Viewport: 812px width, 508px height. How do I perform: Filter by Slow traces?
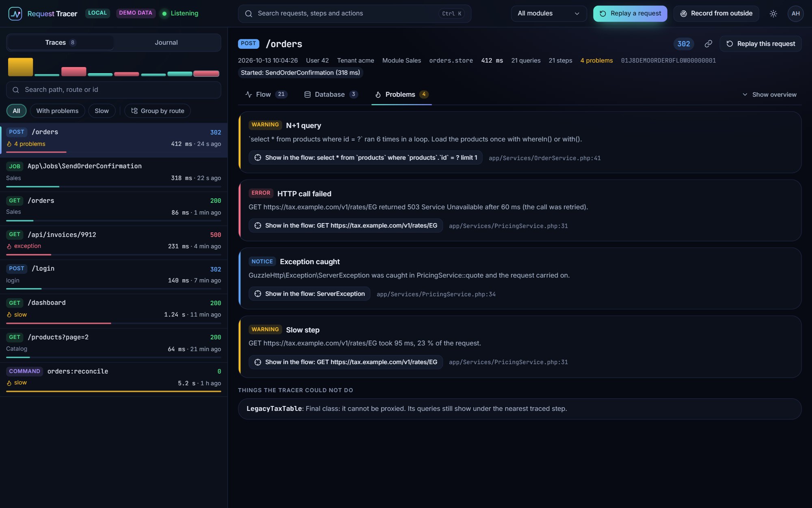point(101,111)
